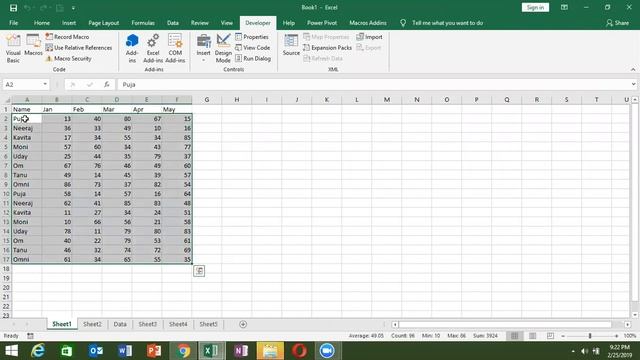Open the Quick Analysis button
Screen dimensions: 640x360
199,271
